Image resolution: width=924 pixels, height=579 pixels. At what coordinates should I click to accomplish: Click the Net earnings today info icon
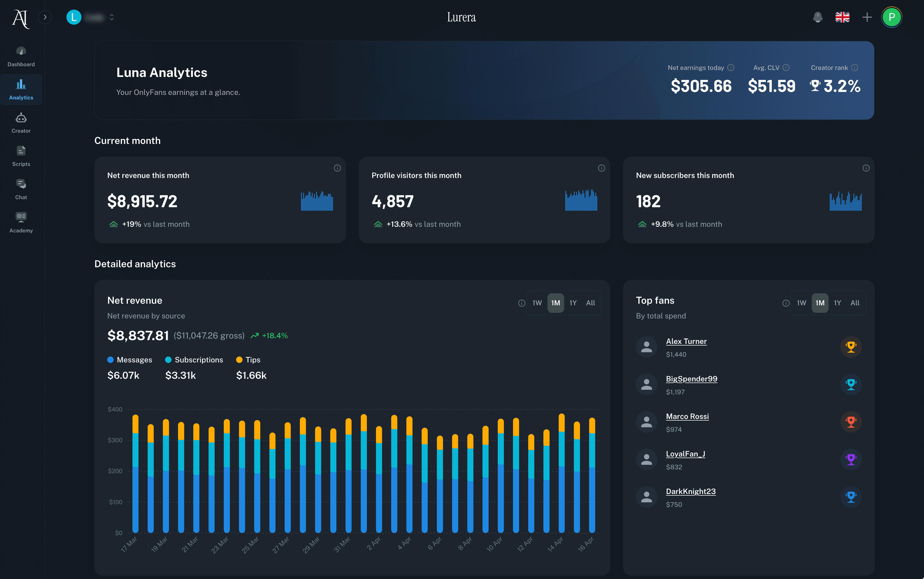pyautogui.click(x=731, y=67)
